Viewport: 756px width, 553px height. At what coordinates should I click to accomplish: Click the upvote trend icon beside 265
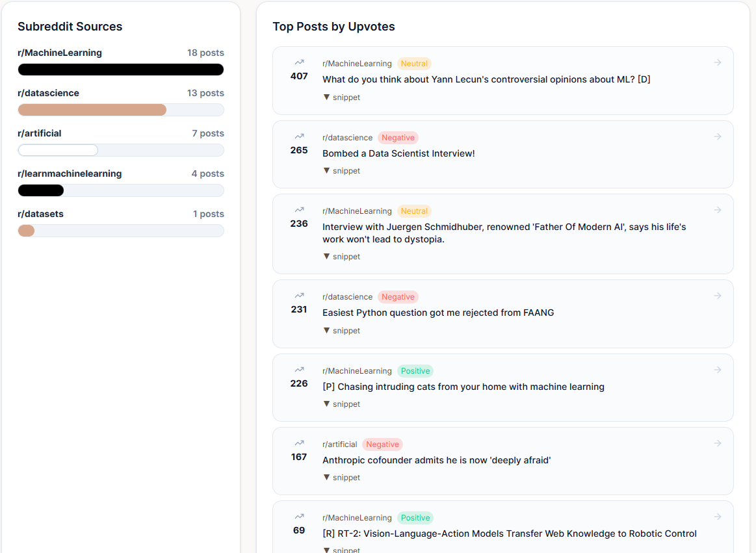tap(298, 136)
